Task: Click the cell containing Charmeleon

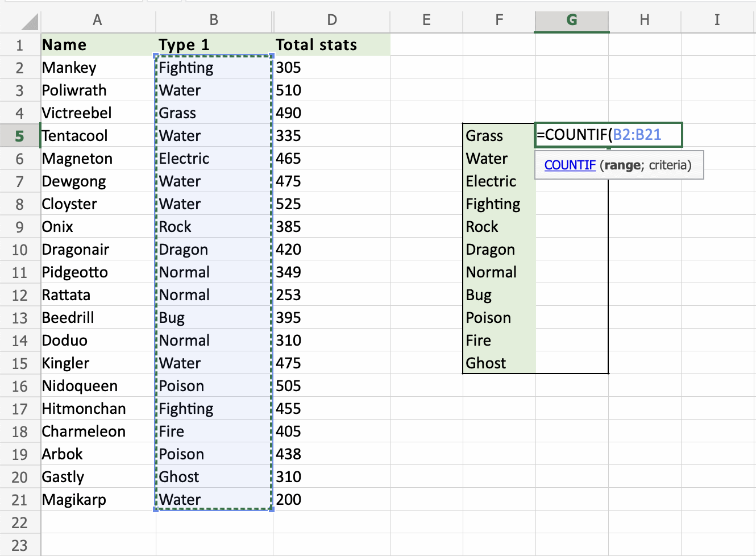Action: coord(98,431)
